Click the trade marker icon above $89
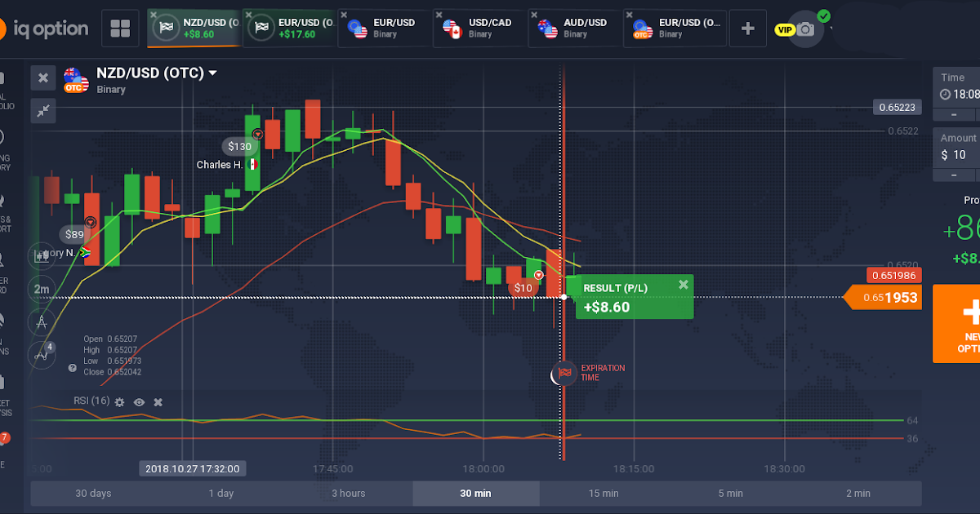This screenshot has height=514, width=980. pos(91,221)
